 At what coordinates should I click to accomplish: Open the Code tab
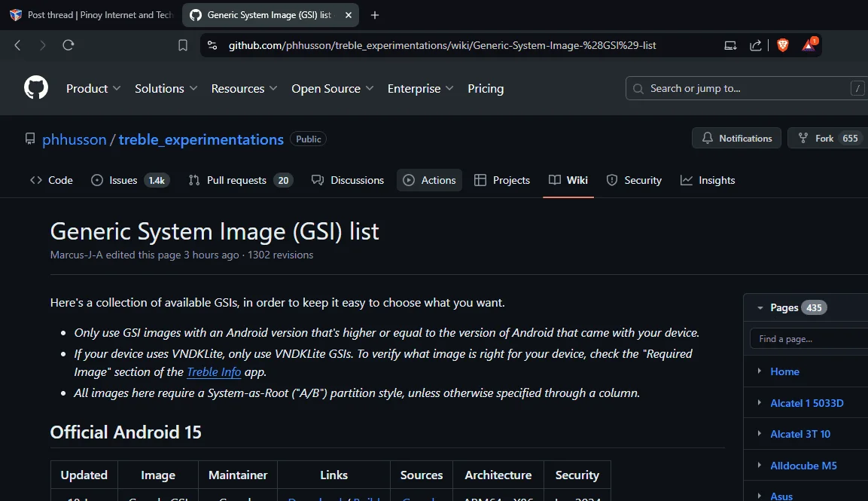pyautogui.click(x=51, y=180)
